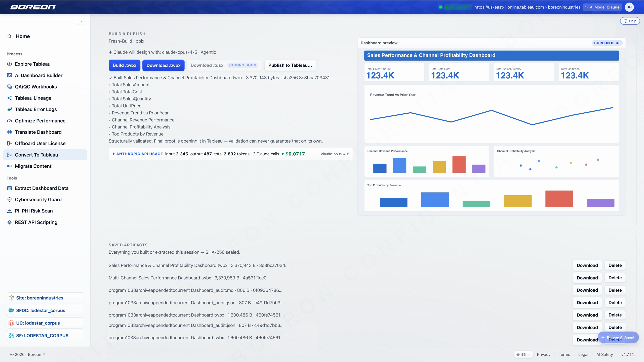The image size is (644, 362).
Task: Download Multi-Channel Sales Performance Dashboard.twbx artifact
Action: (587, 278)
